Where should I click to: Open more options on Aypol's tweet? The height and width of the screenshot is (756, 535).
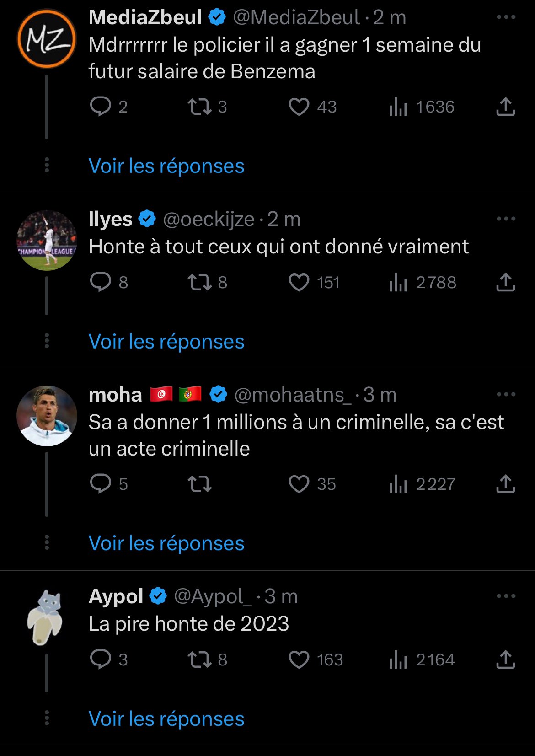click(x=506, y=596)
